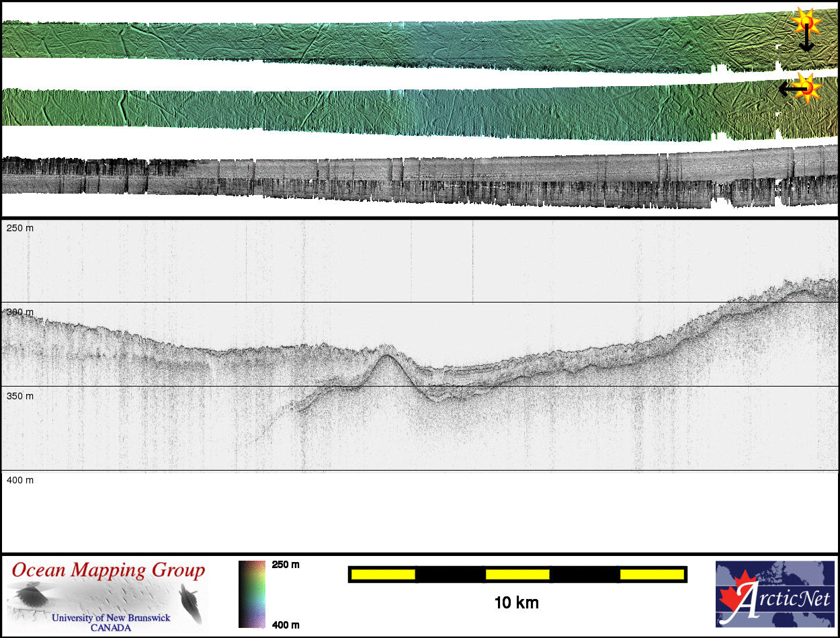Click the 10 km scale bar text
The height and width of the screenshot is (638, 840).
coord(516,603)
